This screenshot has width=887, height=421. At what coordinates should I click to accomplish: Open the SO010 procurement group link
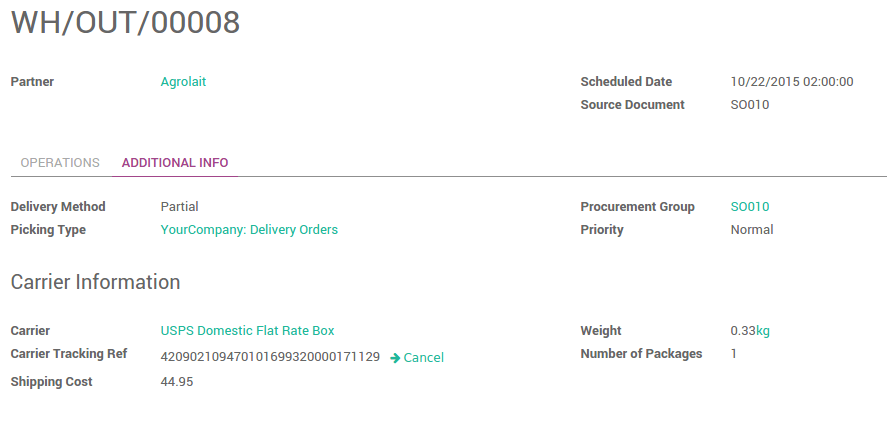point(750,207)
